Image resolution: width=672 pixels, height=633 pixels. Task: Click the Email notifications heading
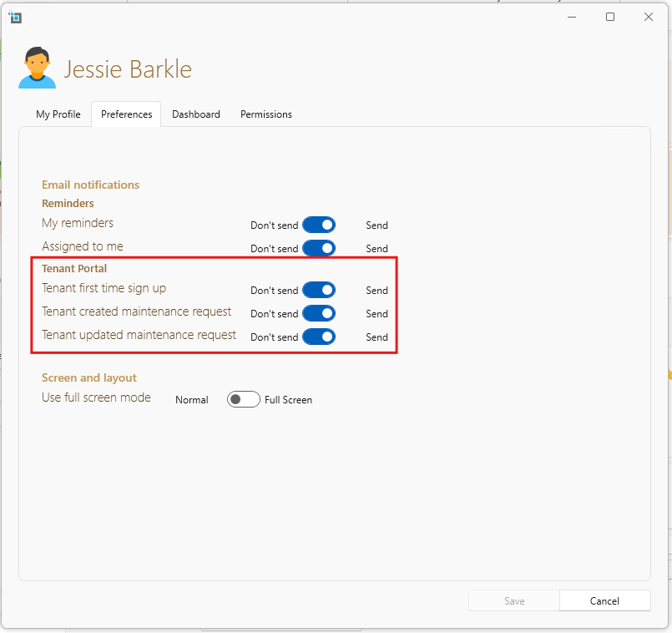point(90,185)
